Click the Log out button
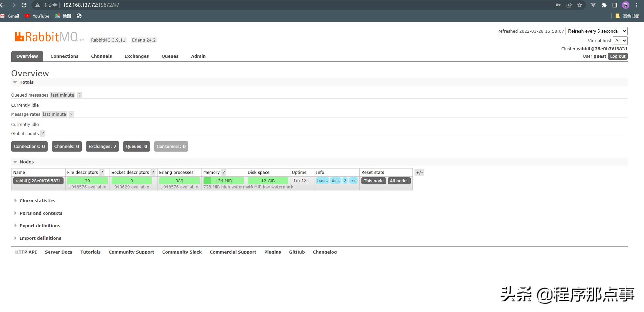644x312 pixels. (618, 56)
